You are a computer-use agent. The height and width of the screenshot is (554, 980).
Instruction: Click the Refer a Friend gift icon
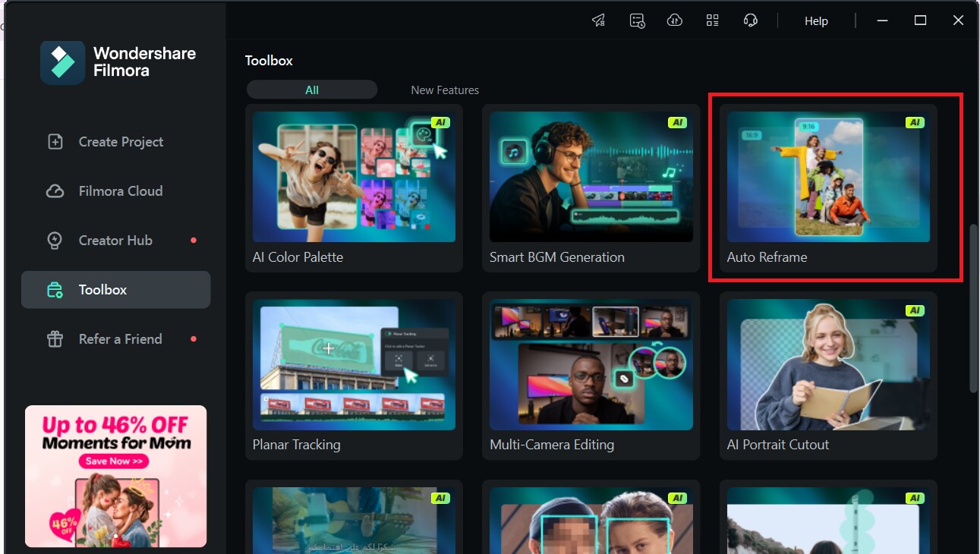[x=55, y=339]
